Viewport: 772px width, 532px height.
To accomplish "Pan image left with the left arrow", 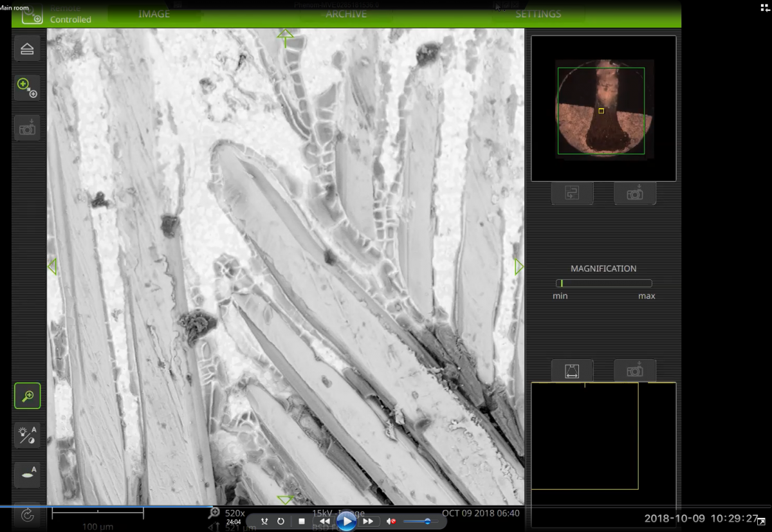I will pos(52,266).
